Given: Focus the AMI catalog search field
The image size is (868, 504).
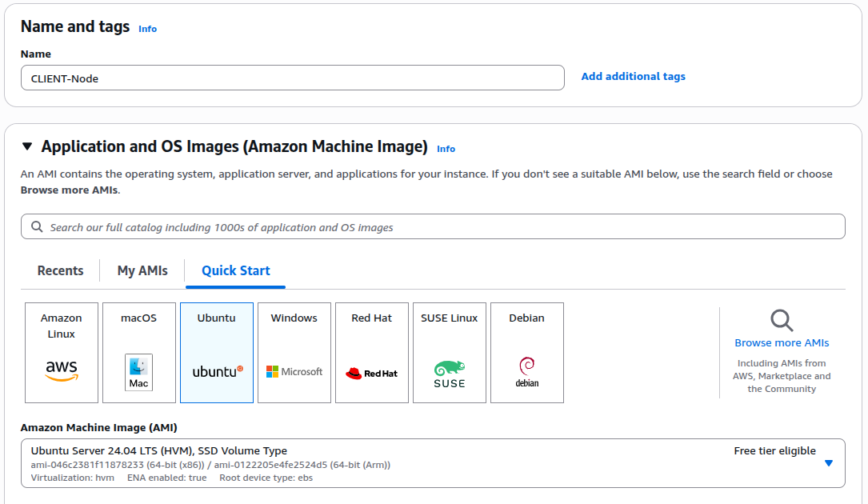Looking at the screenshot, I should 440,227.
